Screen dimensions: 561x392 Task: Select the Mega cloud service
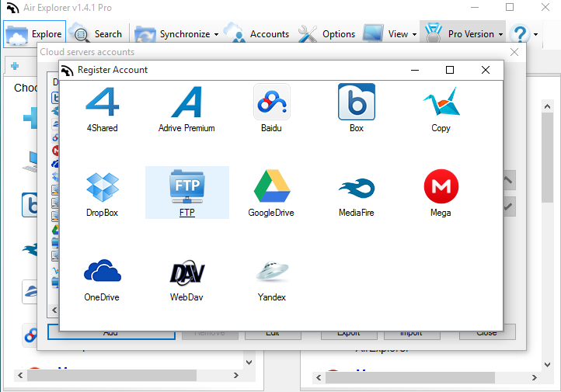click(x=441, y=193)
